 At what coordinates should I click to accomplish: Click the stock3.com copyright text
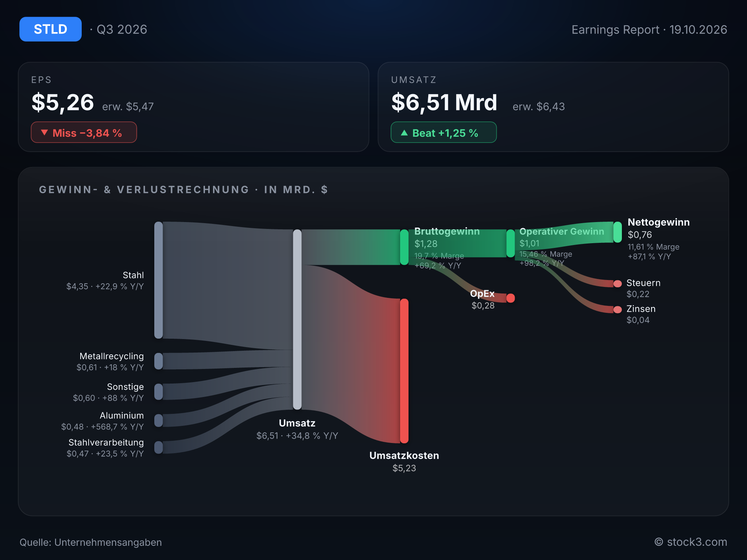click(690, 542)
